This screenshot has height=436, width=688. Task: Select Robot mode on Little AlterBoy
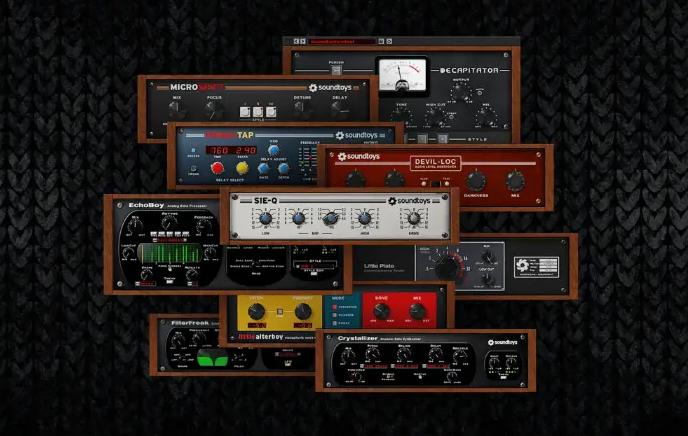click(x=335, y=323)
